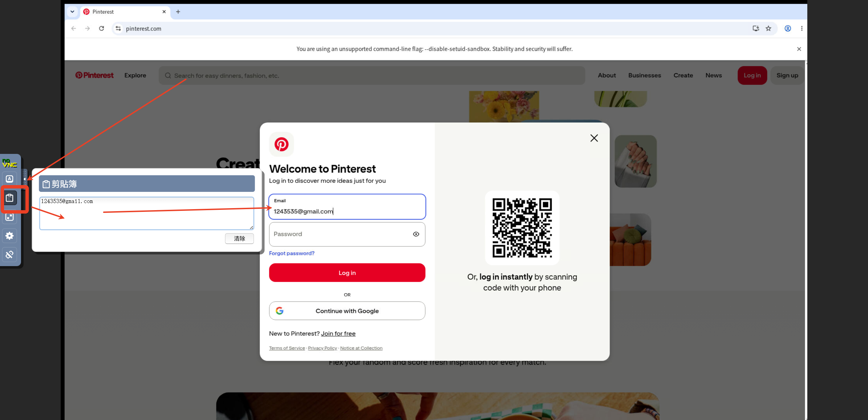Open the News nav link
Viewport: 868px width, 420px height.
tap(714, 75)
